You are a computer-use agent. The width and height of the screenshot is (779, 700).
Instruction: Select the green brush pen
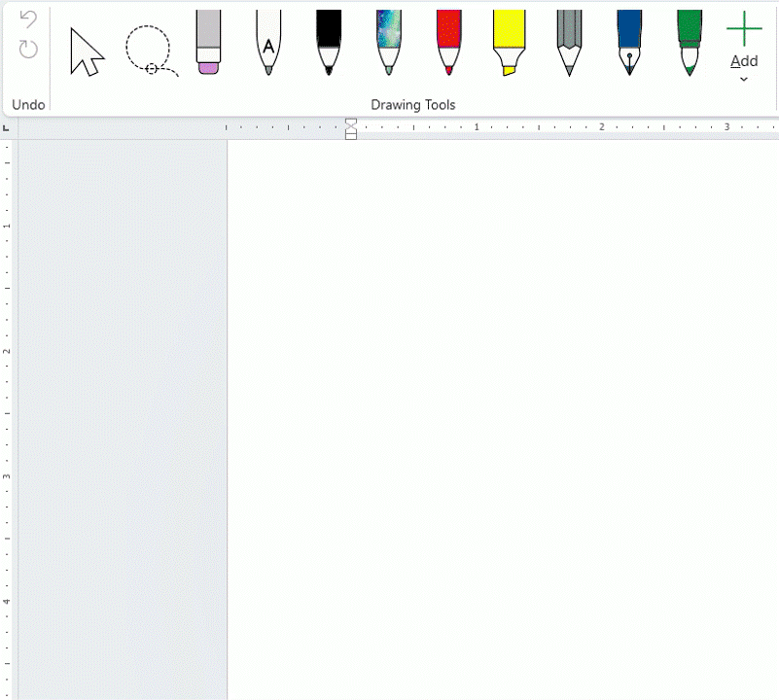[690, 43]
